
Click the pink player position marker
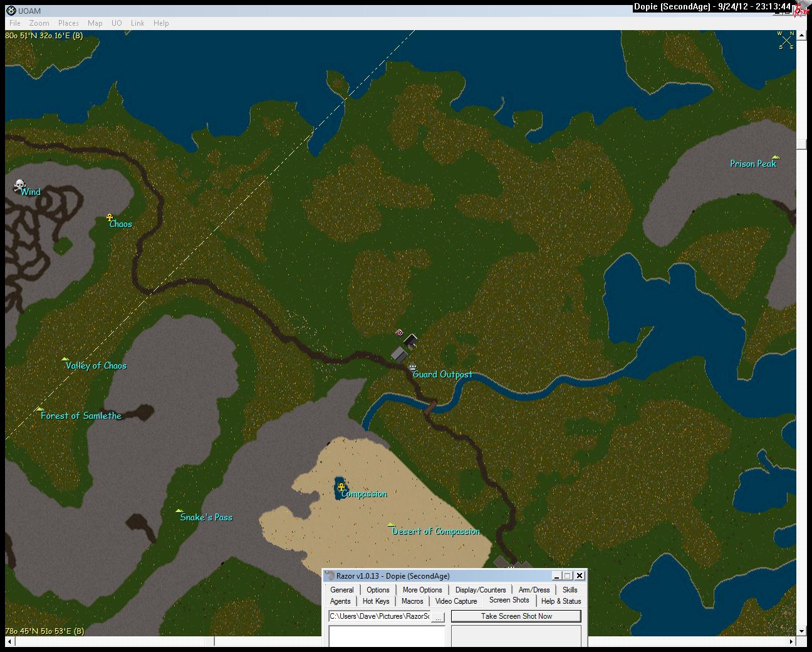(x=400, y=333)
